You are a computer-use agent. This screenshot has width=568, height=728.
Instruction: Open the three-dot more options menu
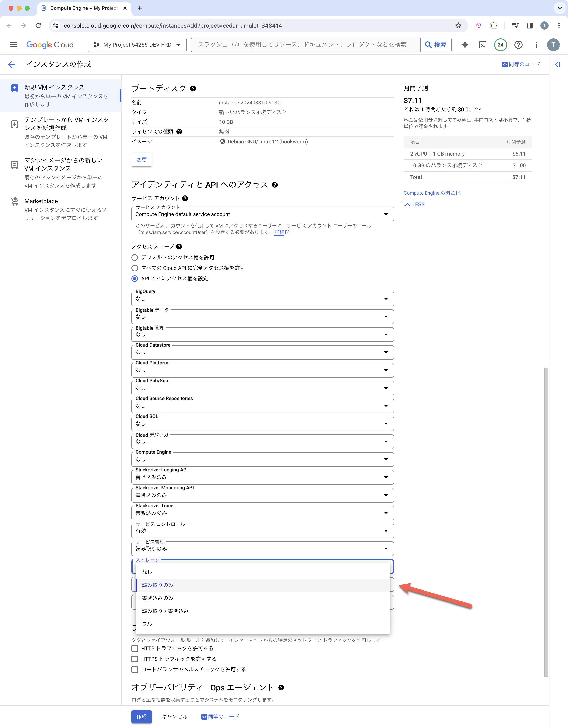[x=536, y=45]
